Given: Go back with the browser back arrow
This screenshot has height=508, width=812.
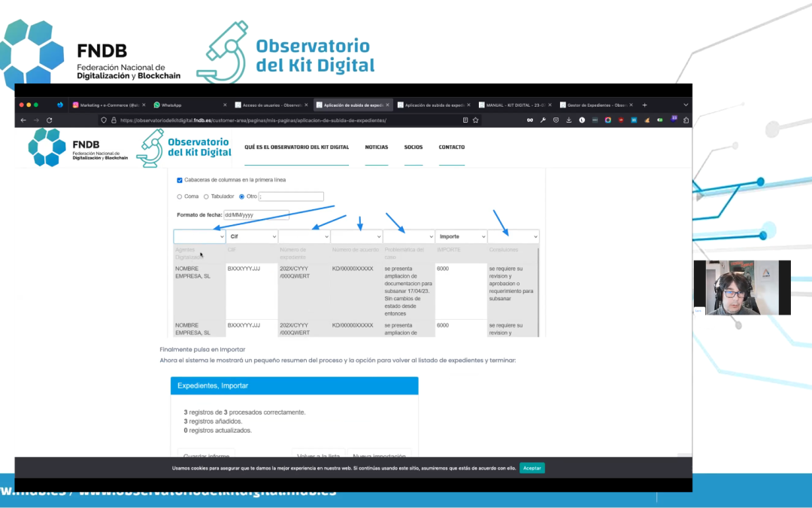Looking at the screenshot, I should (x=23, y=120).
